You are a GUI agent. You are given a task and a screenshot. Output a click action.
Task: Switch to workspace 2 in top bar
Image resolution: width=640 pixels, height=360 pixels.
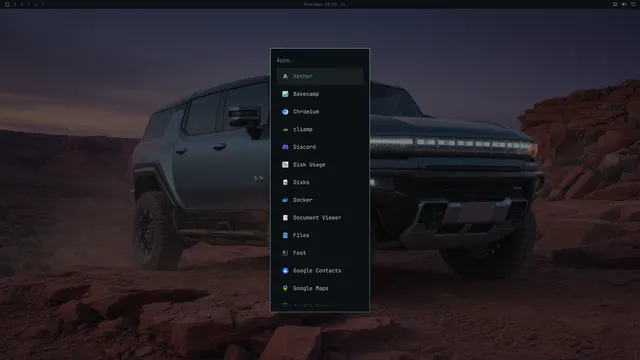22,4
